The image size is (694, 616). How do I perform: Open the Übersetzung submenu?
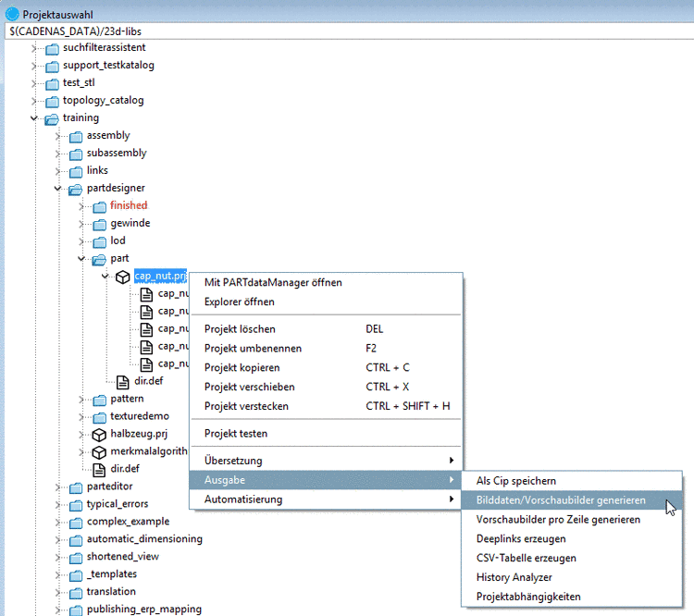coord(327,461)
